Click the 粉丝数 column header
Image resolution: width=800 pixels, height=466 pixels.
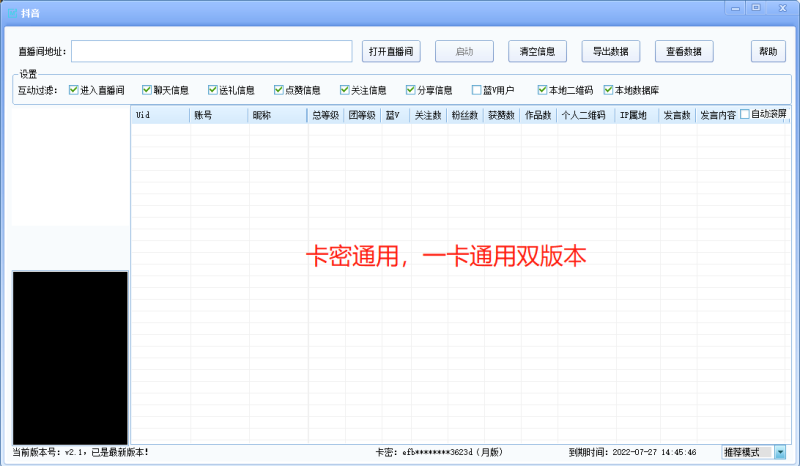(463, 115)
